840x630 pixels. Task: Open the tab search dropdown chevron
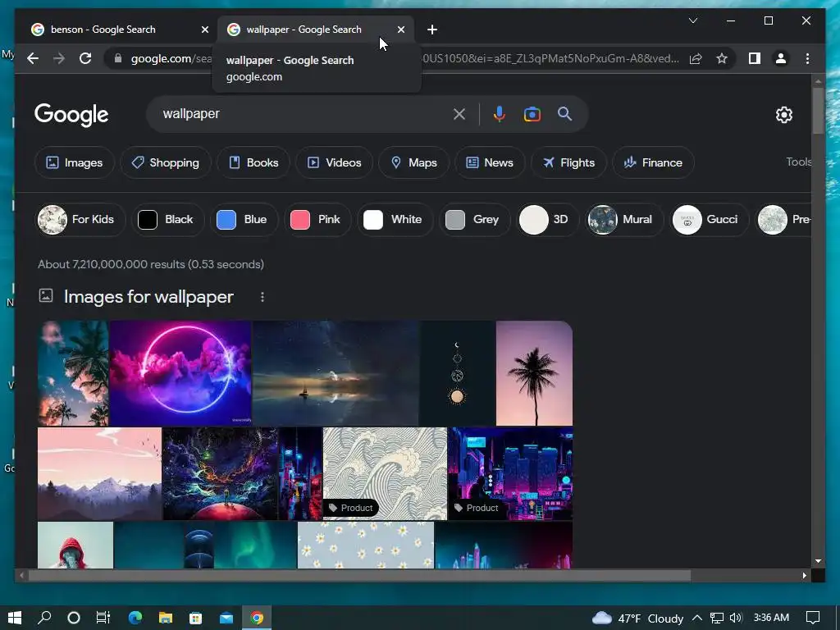click(692, 21)
